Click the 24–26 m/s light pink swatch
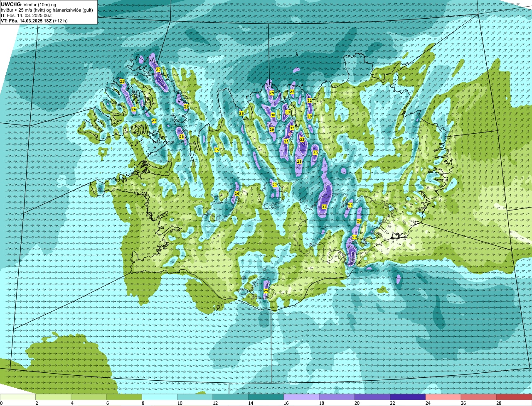The height and width of the screenshot is (406, 532). (443, 397)
